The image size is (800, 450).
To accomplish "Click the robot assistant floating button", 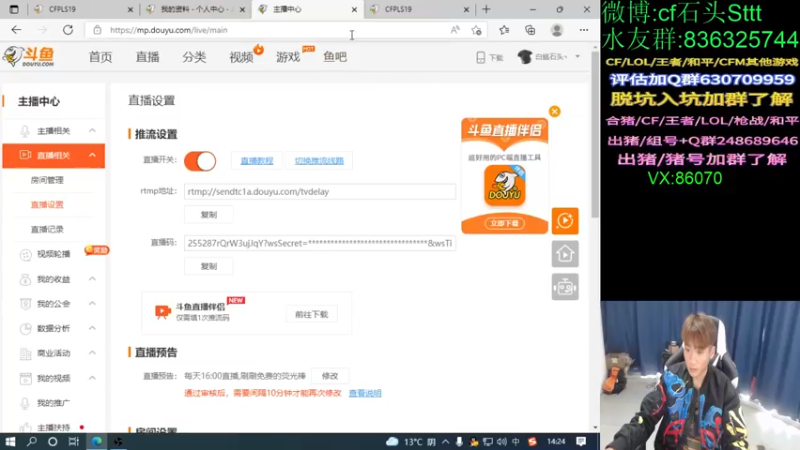I will click(565, 287).
